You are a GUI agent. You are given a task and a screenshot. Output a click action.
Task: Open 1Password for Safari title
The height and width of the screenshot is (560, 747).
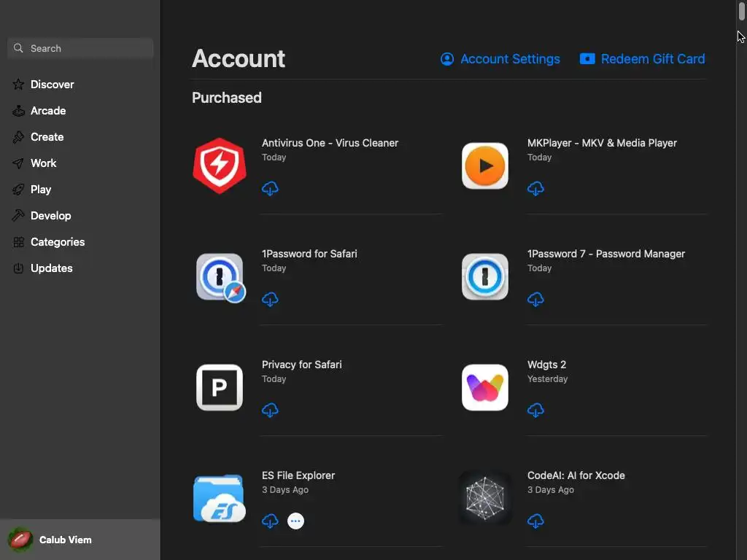(x=309, y=254)
